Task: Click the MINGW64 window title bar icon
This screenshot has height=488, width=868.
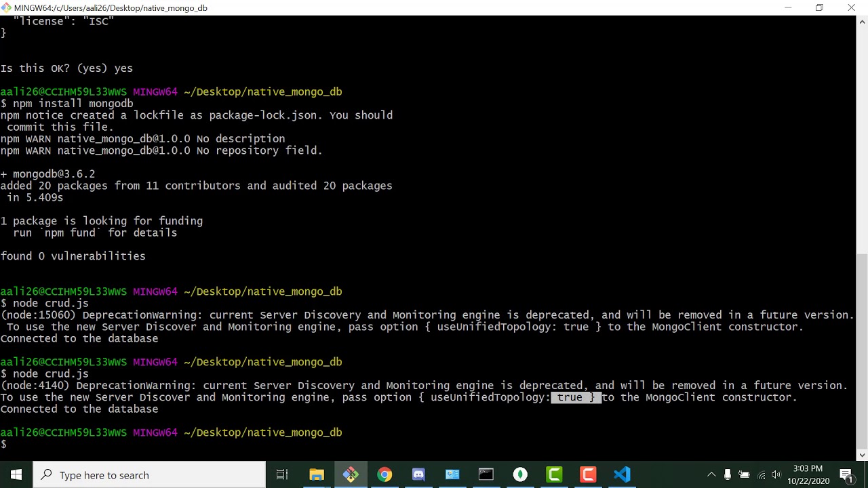Action: (6, 7)
